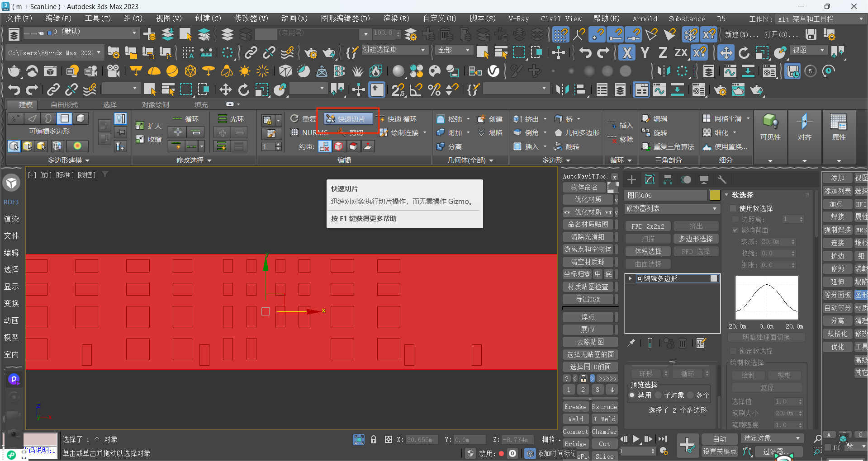
Task: Collapse the 软选择 rollout
Action: pos(727,195)
